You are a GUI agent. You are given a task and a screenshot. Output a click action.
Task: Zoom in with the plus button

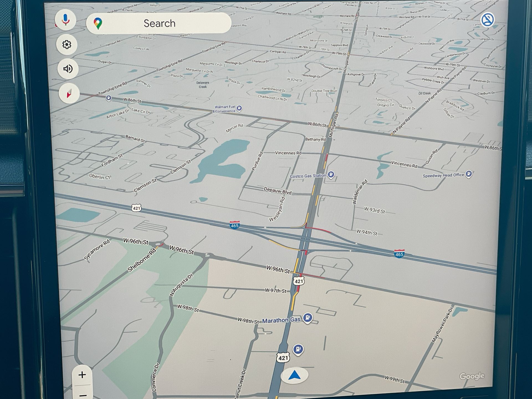tap(82, 375)
